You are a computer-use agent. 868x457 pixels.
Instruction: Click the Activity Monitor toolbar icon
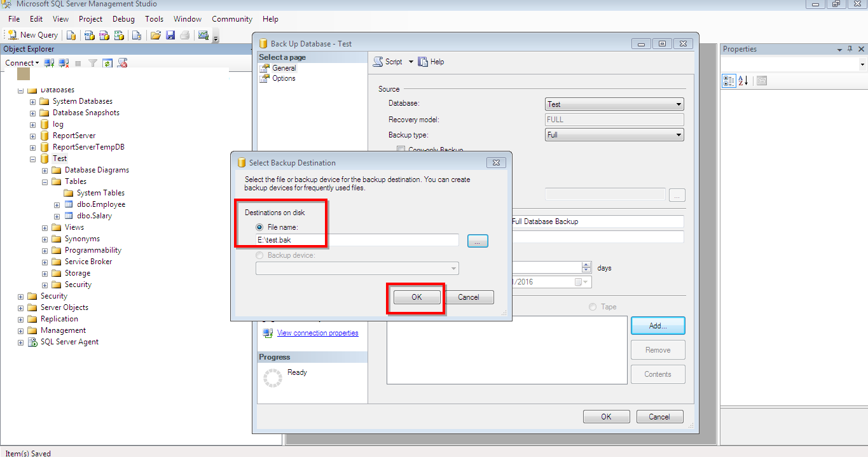pyautogui.click(x=203, y=35)
